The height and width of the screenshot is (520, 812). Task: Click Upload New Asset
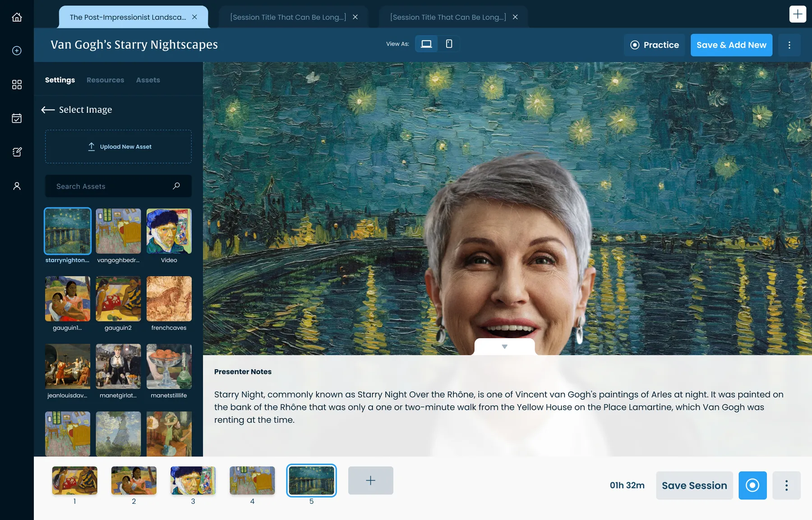click(118, 147)
